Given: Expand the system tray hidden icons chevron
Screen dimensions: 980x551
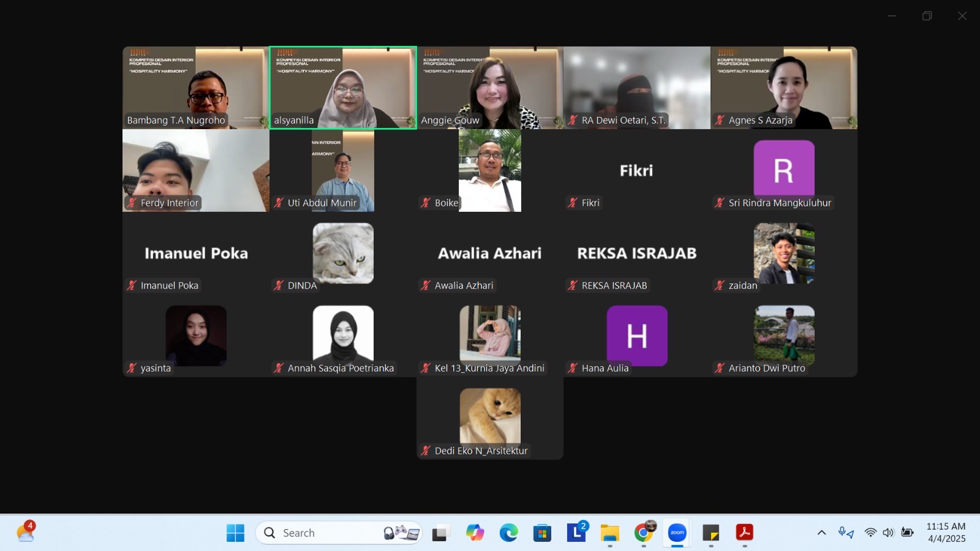Looking at the screenshot, I should [x=821, y=533].
